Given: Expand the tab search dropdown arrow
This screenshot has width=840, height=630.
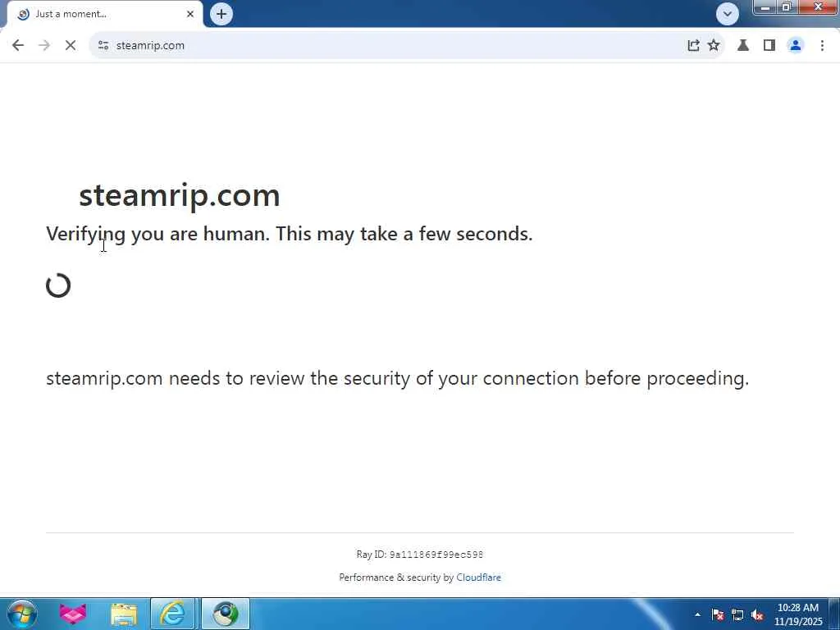Looking at the screenshot, I should point(728,14).
